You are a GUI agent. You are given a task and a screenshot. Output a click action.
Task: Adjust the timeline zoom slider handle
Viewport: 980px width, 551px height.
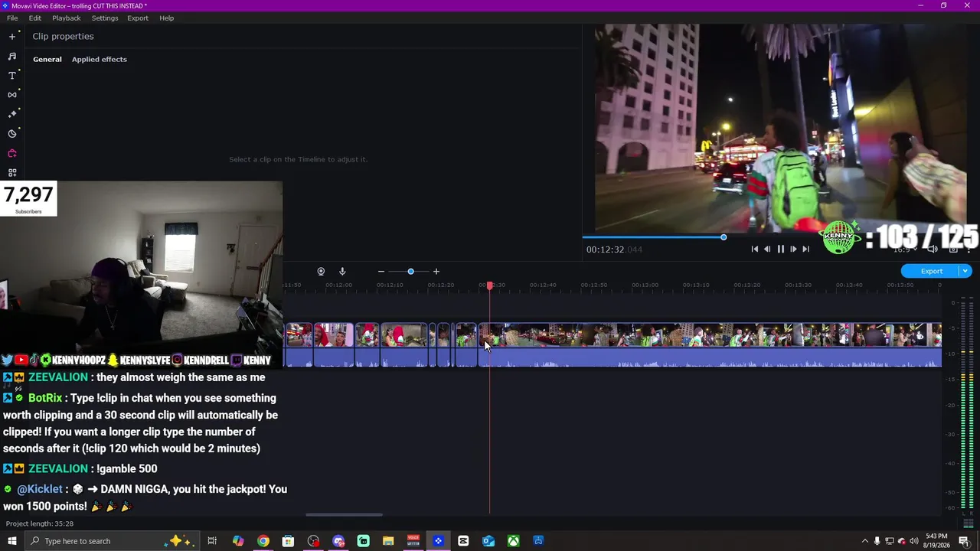click(410, 271)
